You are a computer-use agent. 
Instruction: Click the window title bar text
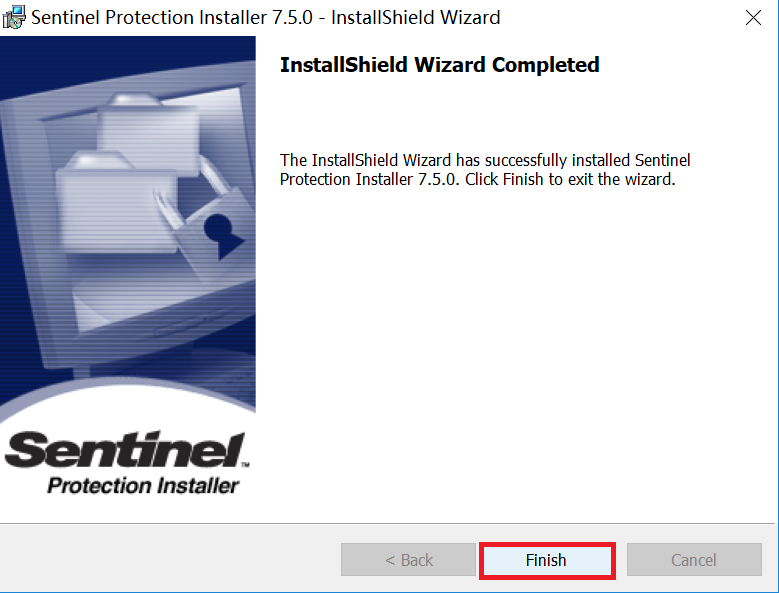265,18
